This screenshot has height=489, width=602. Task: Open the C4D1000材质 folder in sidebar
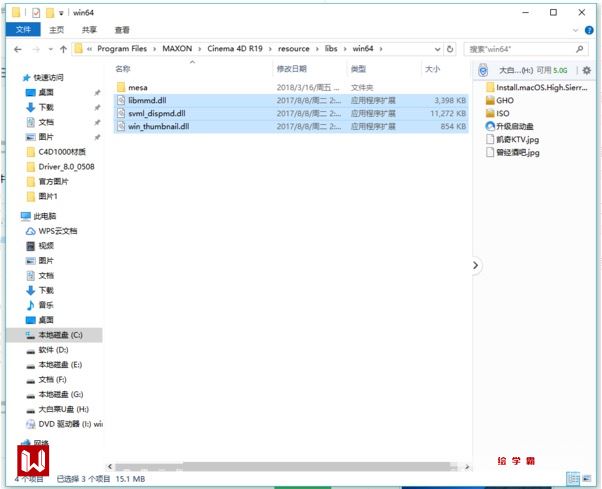coord(56,152)
